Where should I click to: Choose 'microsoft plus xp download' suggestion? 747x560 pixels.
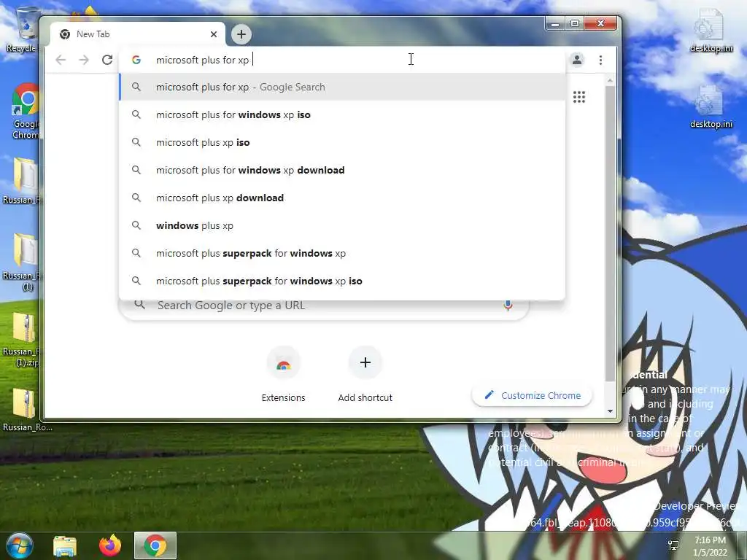click(342, 198)
